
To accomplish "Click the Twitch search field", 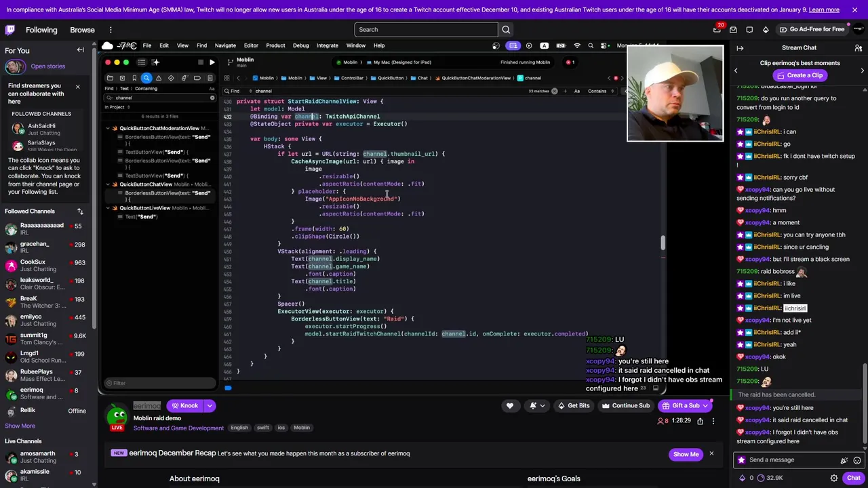I will (x=426, y=30).
